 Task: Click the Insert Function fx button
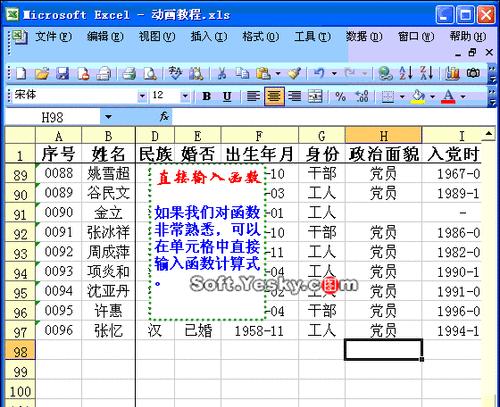[164, 117]
